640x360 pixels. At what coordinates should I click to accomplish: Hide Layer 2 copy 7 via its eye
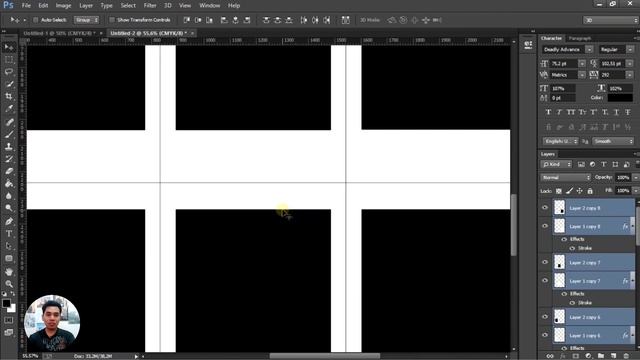click(x=545, y=262)
